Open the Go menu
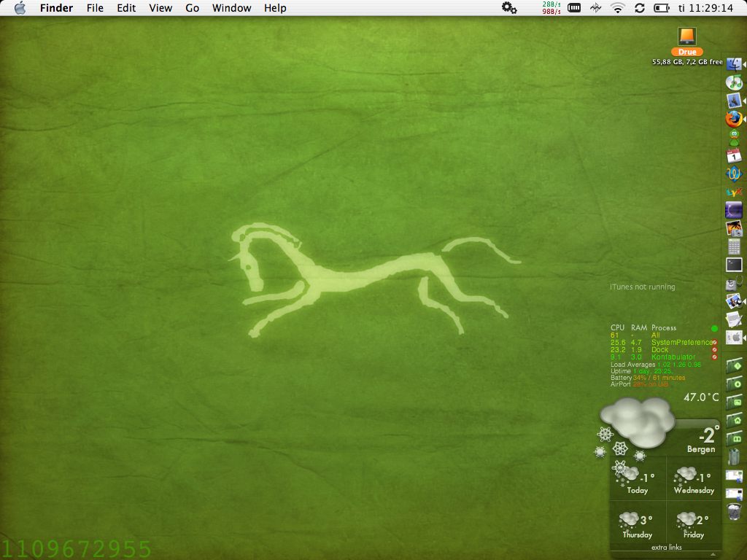 [192, 8]
